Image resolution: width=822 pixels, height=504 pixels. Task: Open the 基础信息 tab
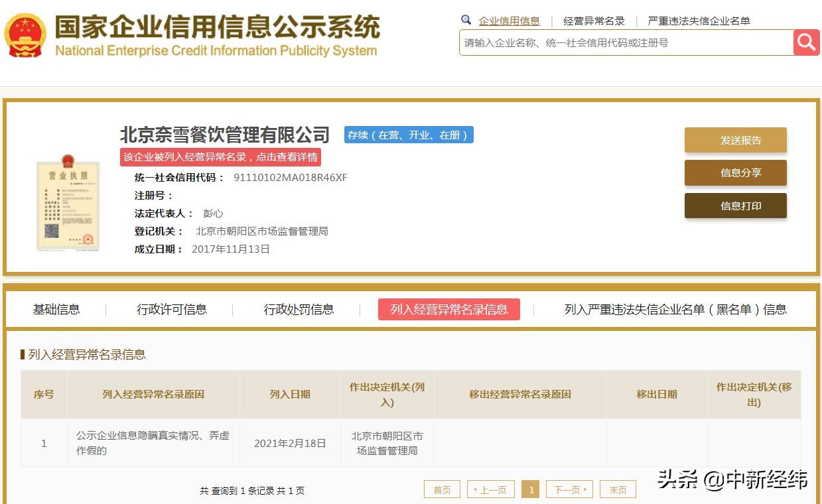click(x=56, y=309)
